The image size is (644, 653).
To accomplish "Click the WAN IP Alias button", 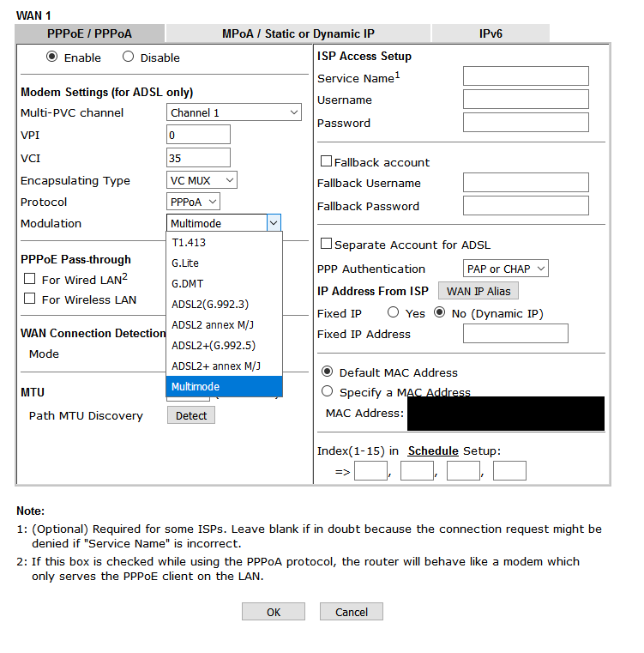I will point(478,291).
